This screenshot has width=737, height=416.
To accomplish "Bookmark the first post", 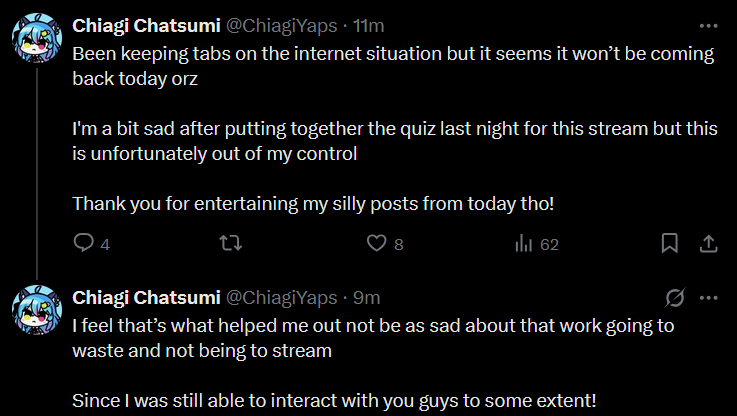I will [x=670, y=243].
